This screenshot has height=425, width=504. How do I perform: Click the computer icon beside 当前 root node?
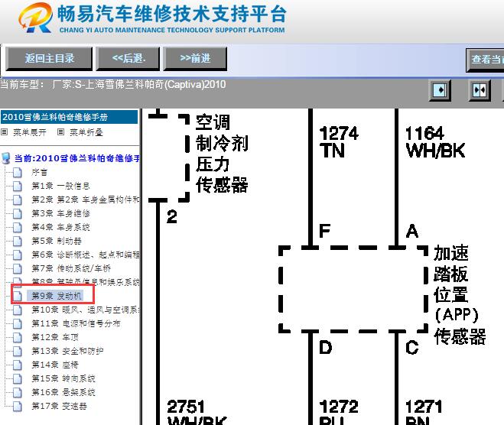[x=6, y=158]
